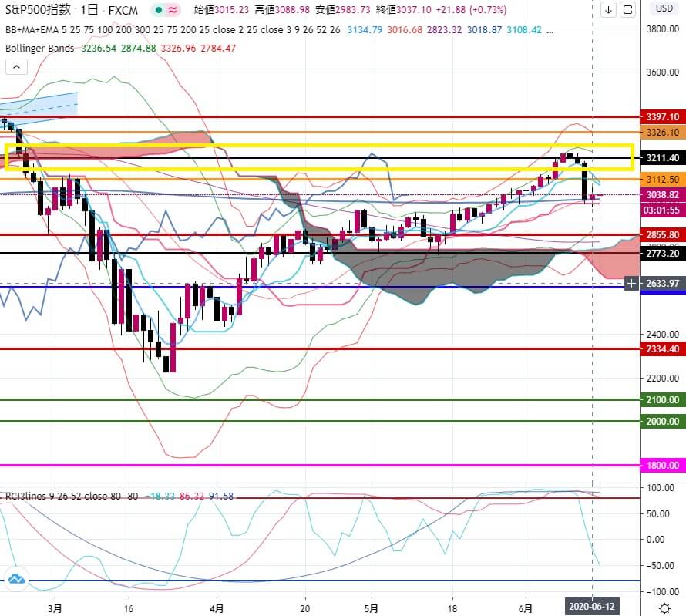Viewport: 686px width, 616px height.
Task: Click the RCI value 91.58
Action: pos(221,497)
